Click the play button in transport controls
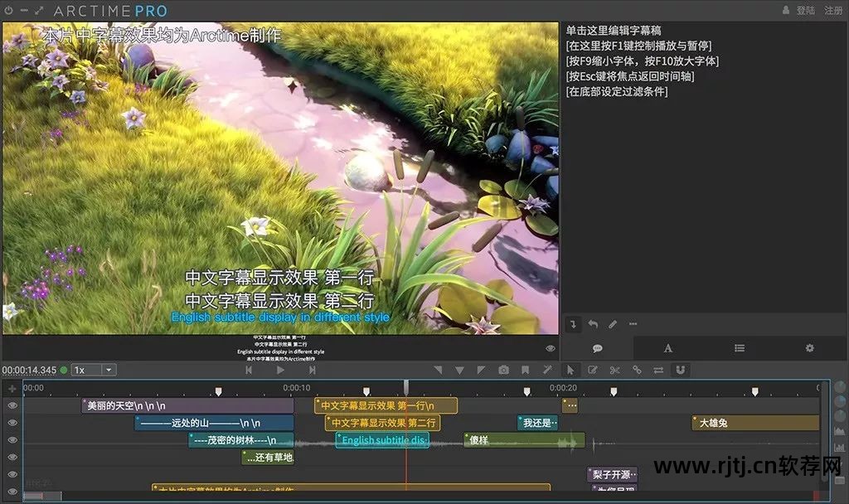 (x=280, y=371)
